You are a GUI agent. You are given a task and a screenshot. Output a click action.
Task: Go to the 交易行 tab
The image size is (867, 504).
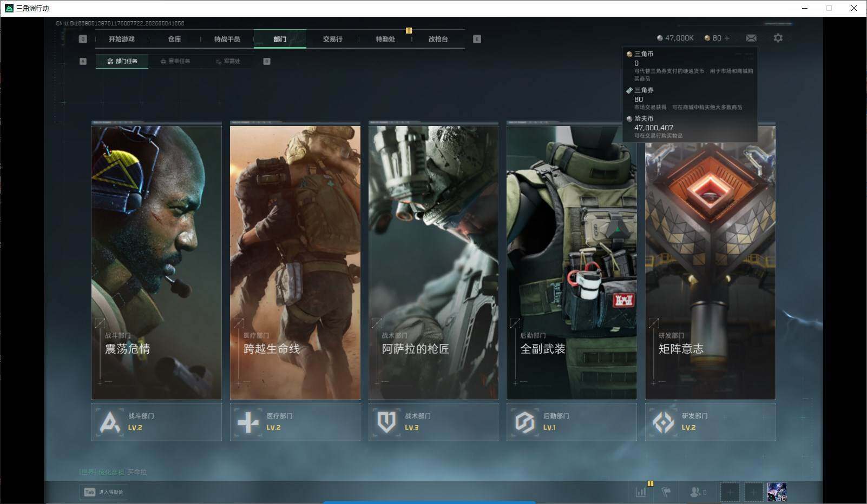coord(332,39)
